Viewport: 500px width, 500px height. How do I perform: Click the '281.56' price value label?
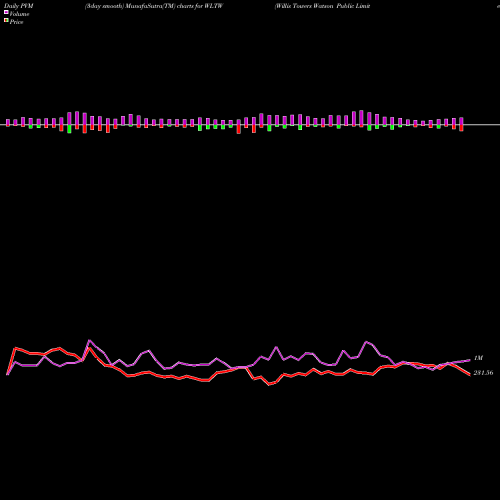click(483, 373)
